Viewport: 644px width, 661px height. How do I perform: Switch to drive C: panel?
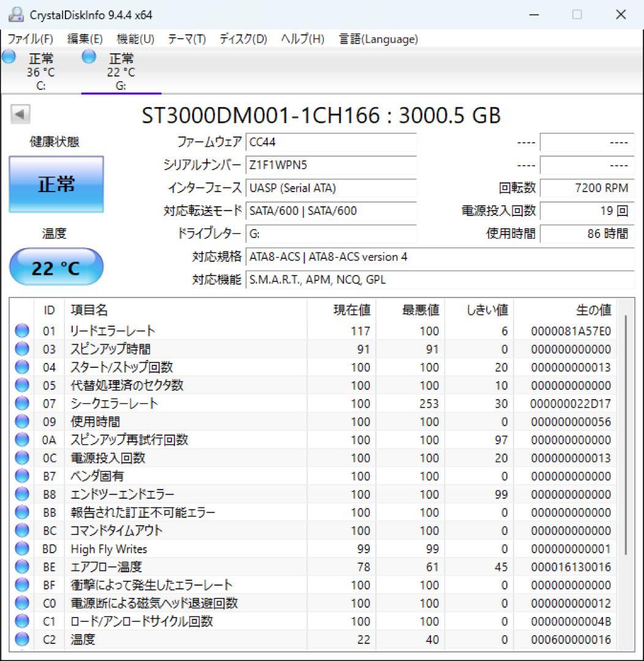tap(41, 70)
